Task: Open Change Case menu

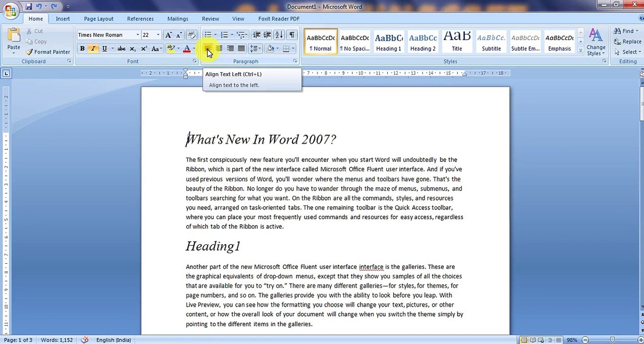Action: (156, 49)
